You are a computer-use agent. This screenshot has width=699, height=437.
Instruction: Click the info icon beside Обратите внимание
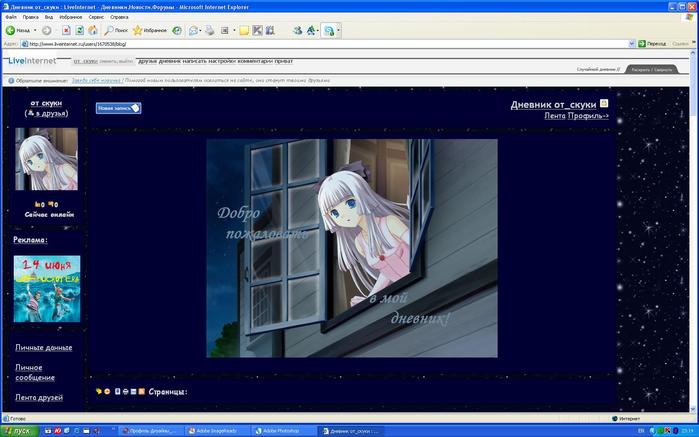pyautogui.click(x=11, y=81)
